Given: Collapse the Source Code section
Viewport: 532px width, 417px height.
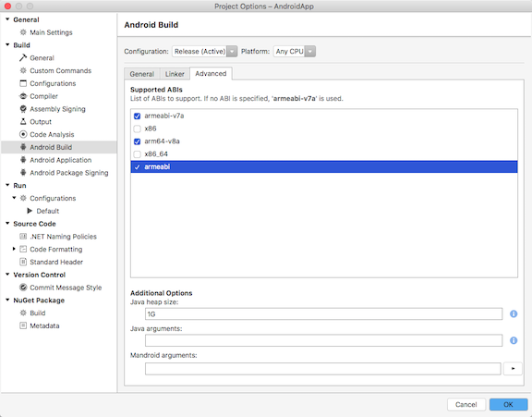Looking at the screenshot, I should [x=7, y=224].
